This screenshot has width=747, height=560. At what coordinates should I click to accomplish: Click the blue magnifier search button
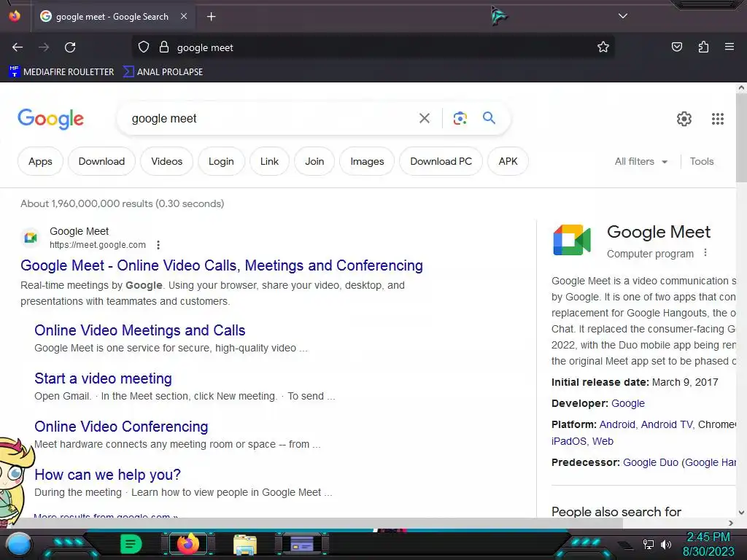489,117
